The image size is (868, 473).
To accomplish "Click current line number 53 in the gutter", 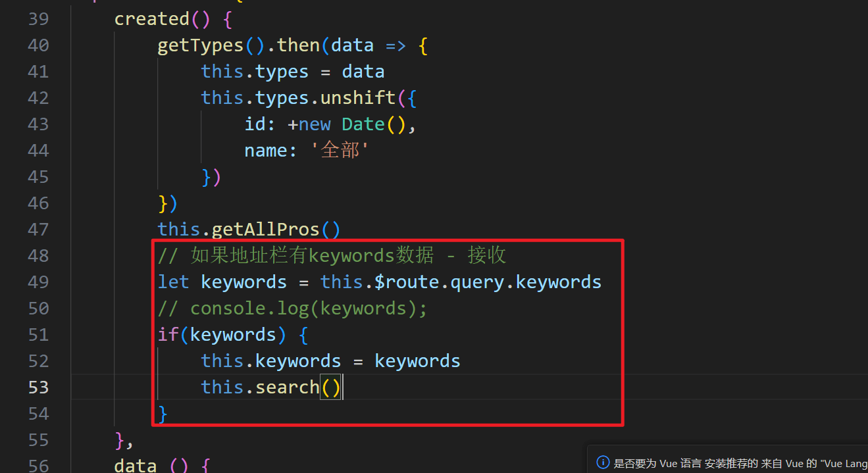I will pyautogui.click(x=38, y=387).
